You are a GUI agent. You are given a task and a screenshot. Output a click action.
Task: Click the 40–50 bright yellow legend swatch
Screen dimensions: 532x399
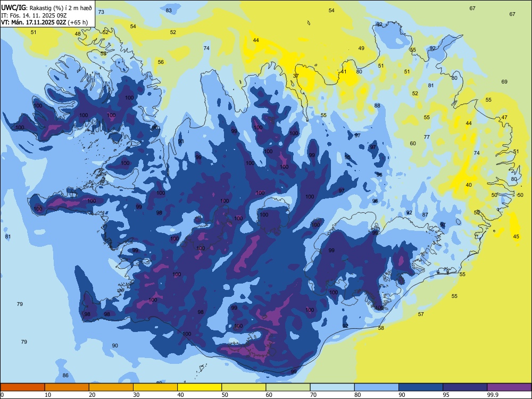tap(199, 387)
